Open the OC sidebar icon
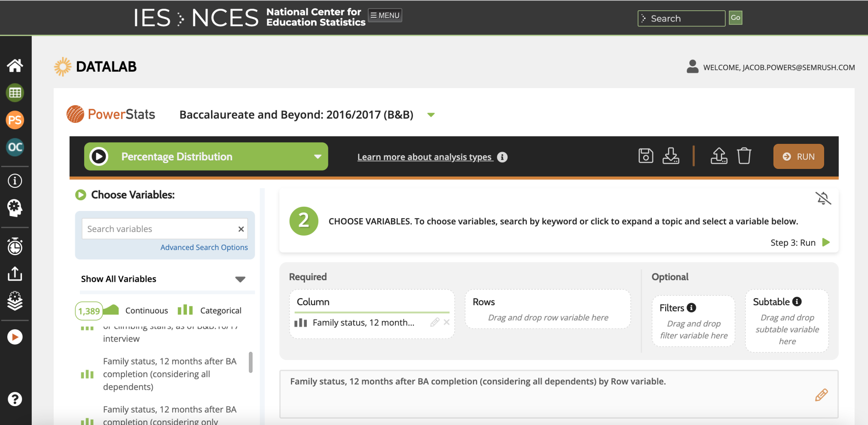Screen dimensions: 868x425 [x=15, y=147]
